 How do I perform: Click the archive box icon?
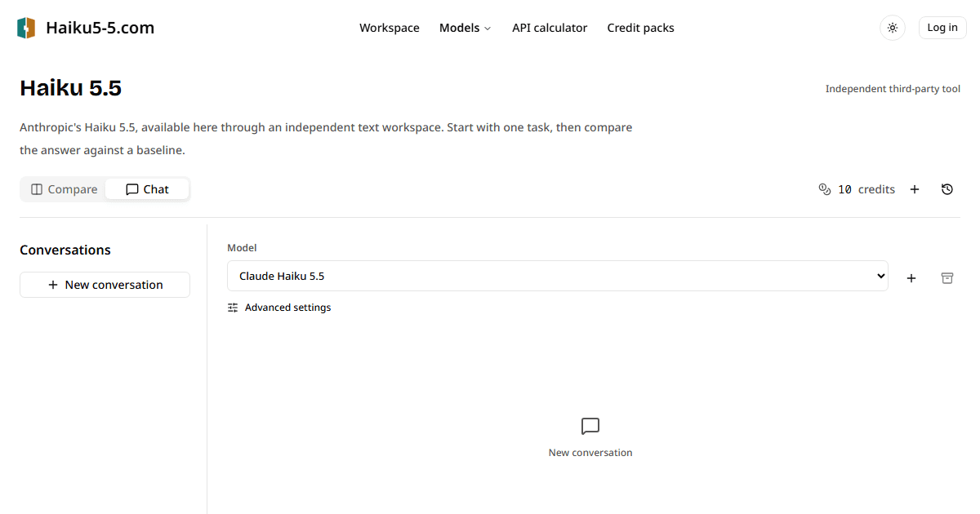tap(947, 278)
